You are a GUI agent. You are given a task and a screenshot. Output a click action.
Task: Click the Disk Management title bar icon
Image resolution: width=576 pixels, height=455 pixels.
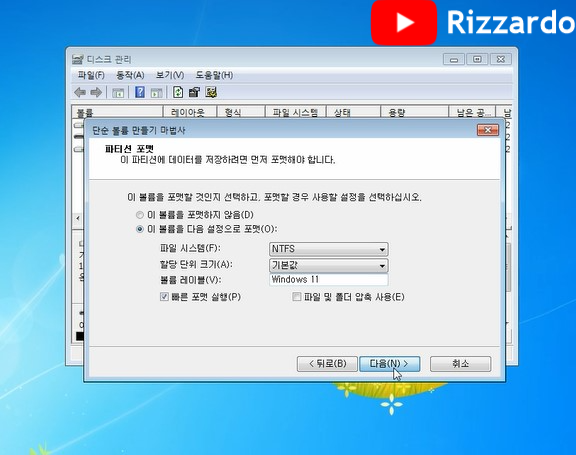(78, 59)
